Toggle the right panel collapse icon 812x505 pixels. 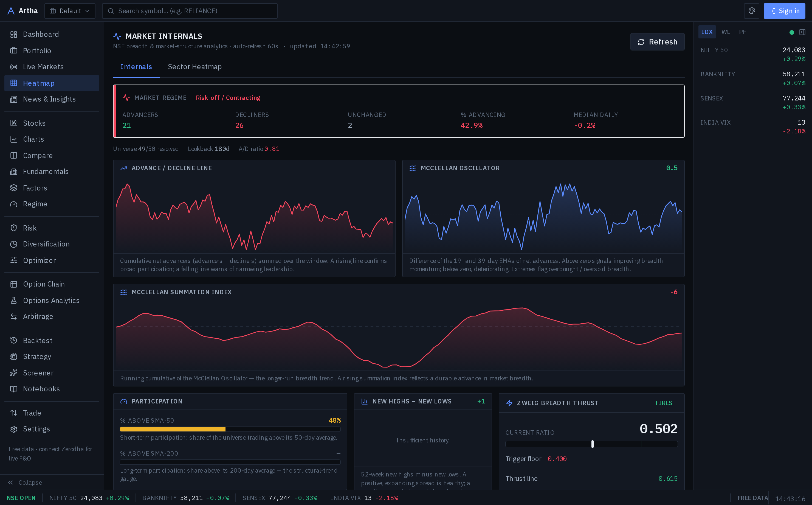pyautogui.click(x=802, y=32)
